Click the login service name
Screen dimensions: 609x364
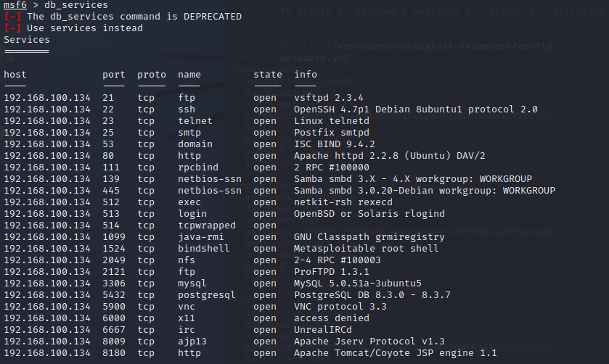tap(192, 214)
